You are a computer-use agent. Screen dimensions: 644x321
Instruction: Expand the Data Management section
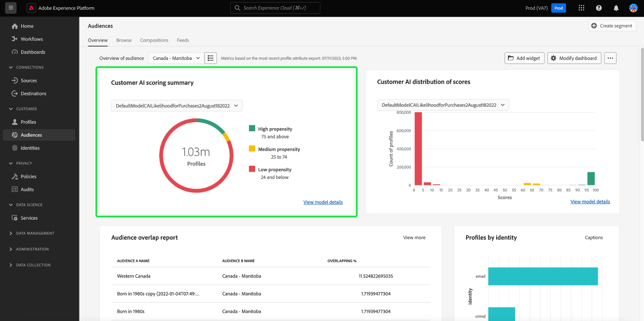tap(11, 233)
